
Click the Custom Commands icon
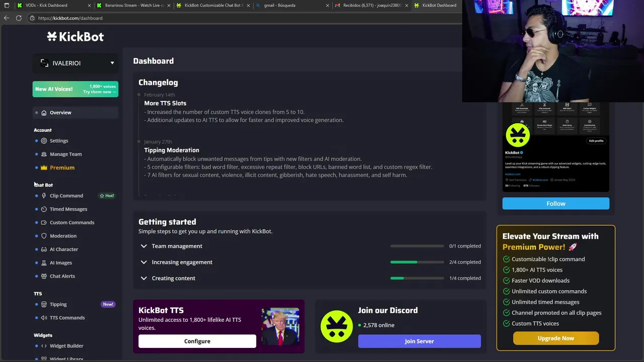[44, 222]
